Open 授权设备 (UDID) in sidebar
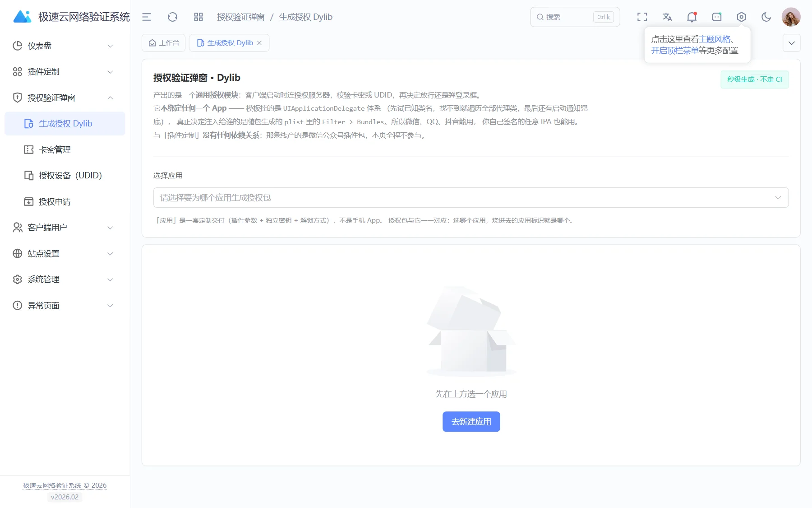This screenshot has height=508, width=812. (65, 176)
